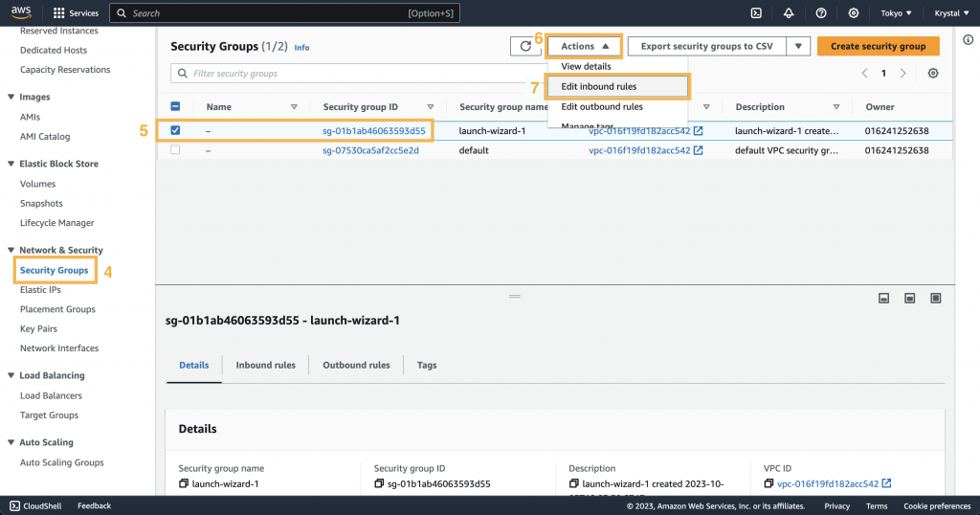Copy the description in details

point(574,483)
